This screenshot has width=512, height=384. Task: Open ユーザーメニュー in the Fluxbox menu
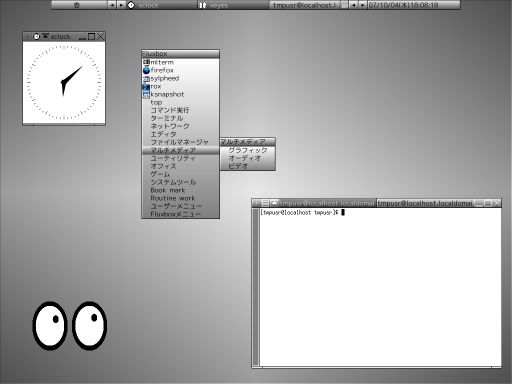pos(180,206)
